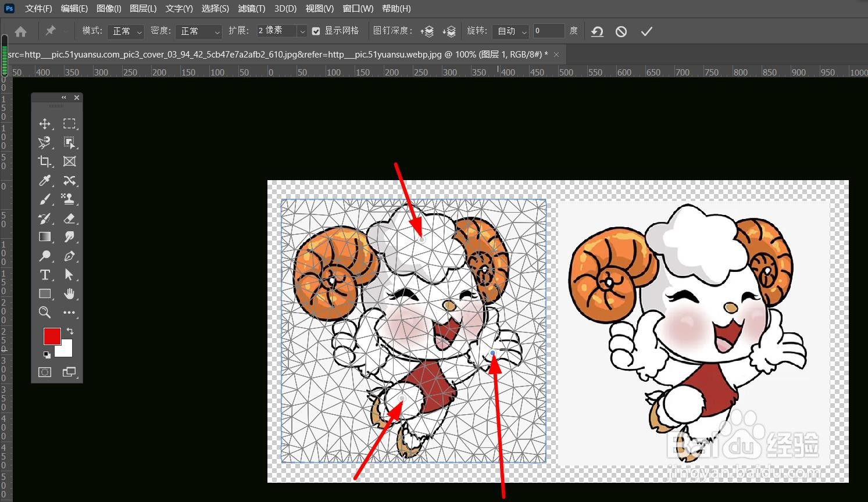The width and height of the screenshot is (868, 502).
Task: Select the Gradient tool
Action: [45, 237]
